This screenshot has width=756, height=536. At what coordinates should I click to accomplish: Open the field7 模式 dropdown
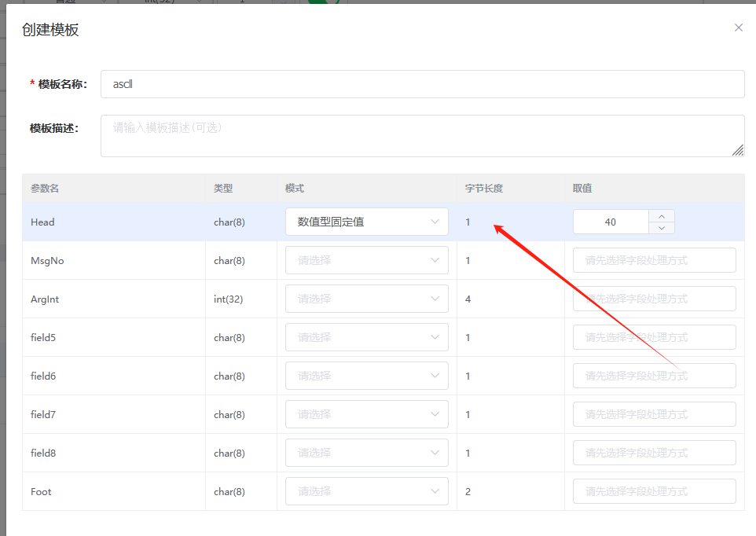point(366,414)
